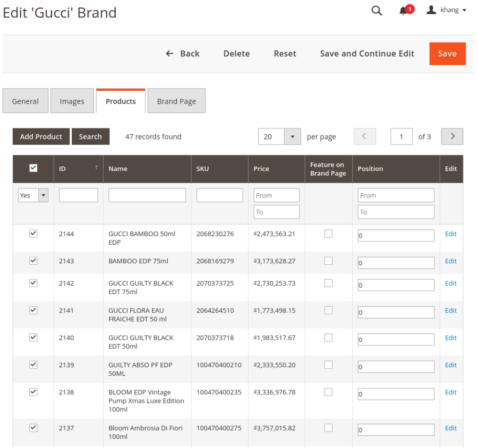This screenshot has width=478, height=448.
Task: Click the Back button
Action: [183, 54]
